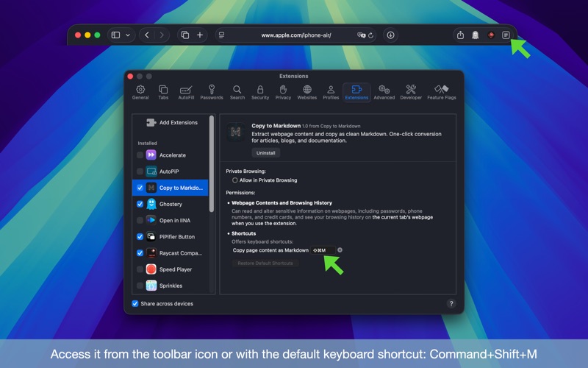Open the Passwords settings tab
Image resolution: width=588 pixels, height=368 pixels.
tap(212, 92)
